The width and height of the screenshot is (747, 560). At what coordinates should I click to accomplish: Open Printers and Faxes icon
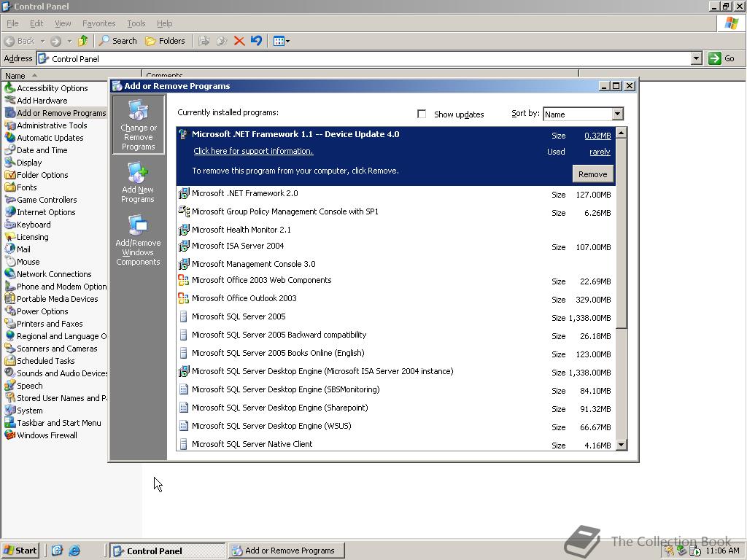(x=10, y=323)
